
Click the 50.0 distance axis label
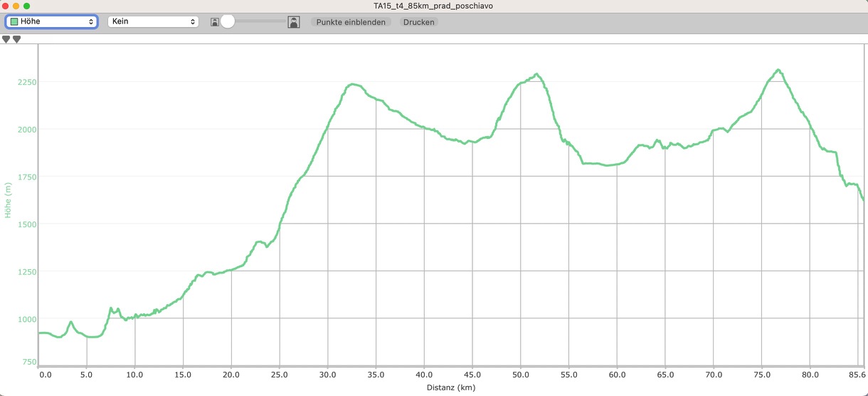tap(521, 374)
